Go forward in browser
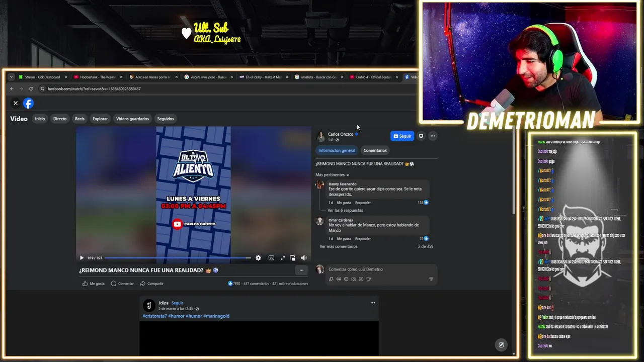This screenshot has width=644, height=362. tap(21, 89)
